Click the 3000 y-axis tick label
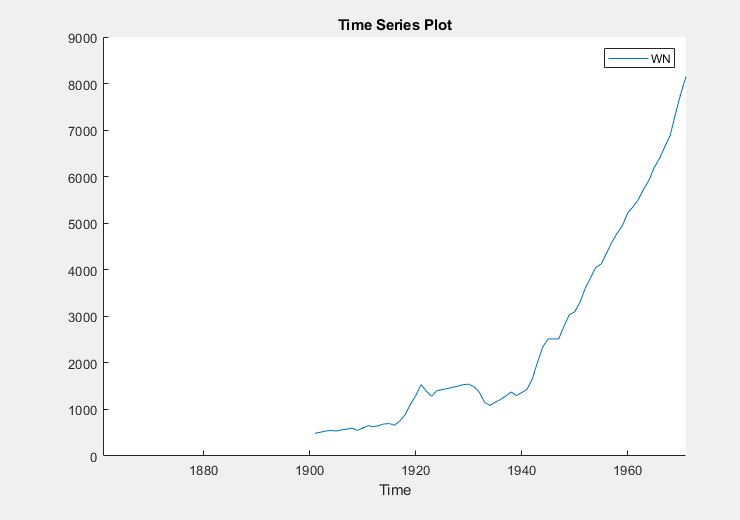 pyautogui.click(x=81, y=317)
